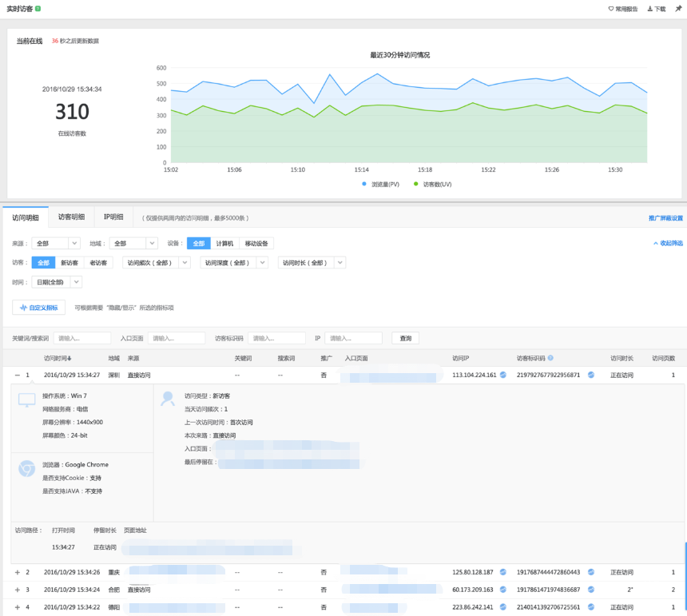Image resolution: width=687 pixels, height=616 pixels.
Task: Click the blue icon beside visitor ID 1917861471974836687
Action: click(591, 590)
